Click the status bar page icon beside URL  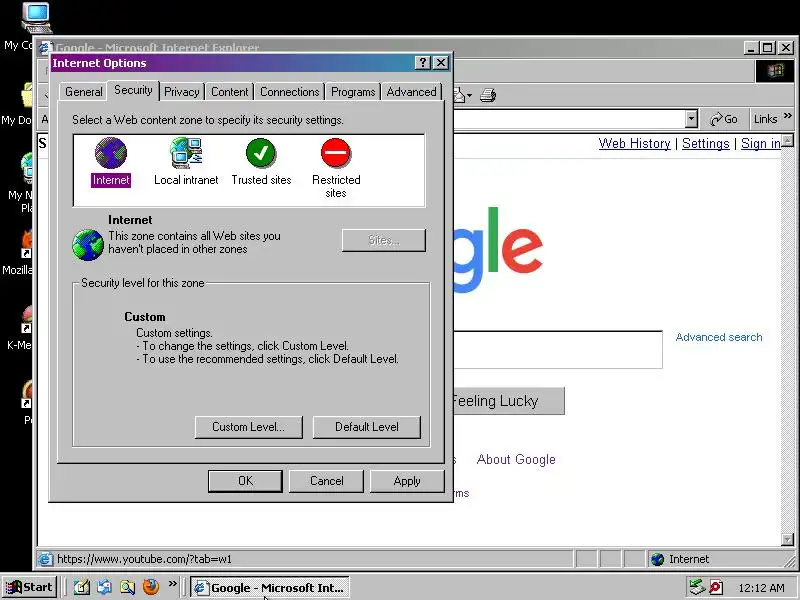click(x=45, y=559)
